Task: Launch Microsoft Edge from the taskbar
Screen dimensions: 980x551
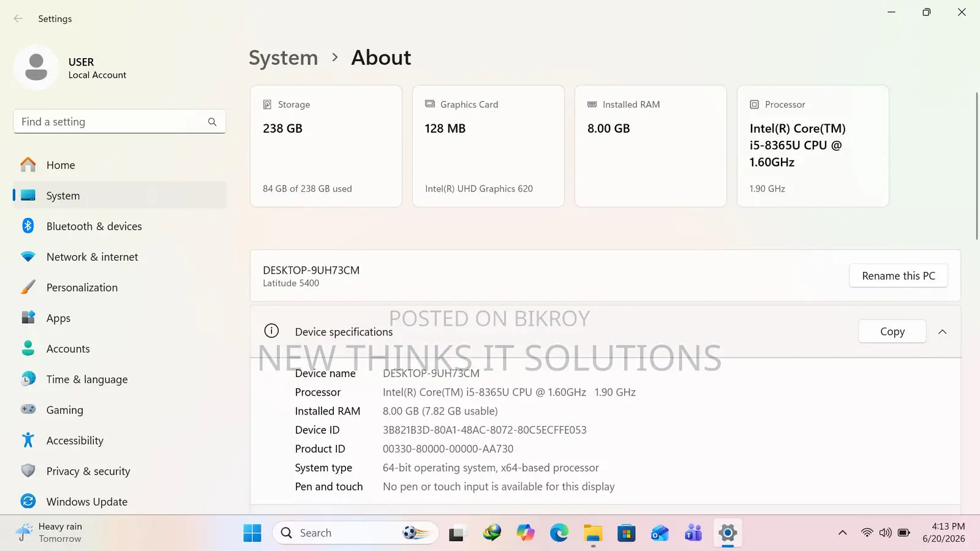Action: click(x=559, y=533)
